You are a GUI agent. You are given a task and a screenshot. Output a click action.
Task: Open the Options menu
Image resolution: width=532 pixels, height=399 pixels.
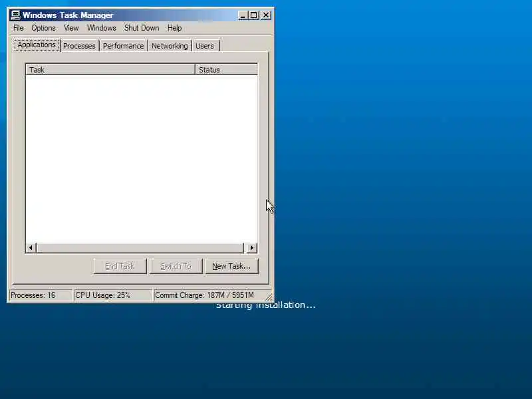click(43, 28)
